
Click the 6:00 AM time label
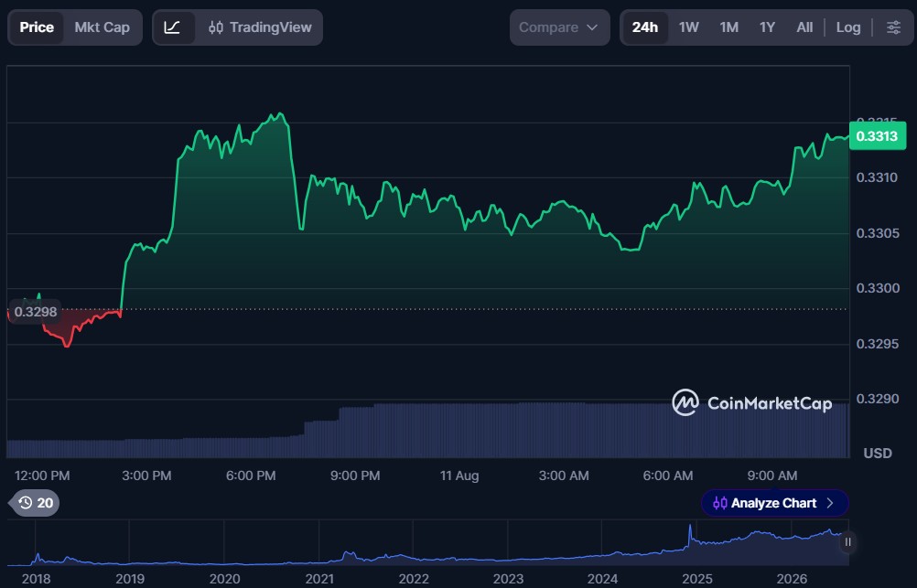[x=668, y=476]
